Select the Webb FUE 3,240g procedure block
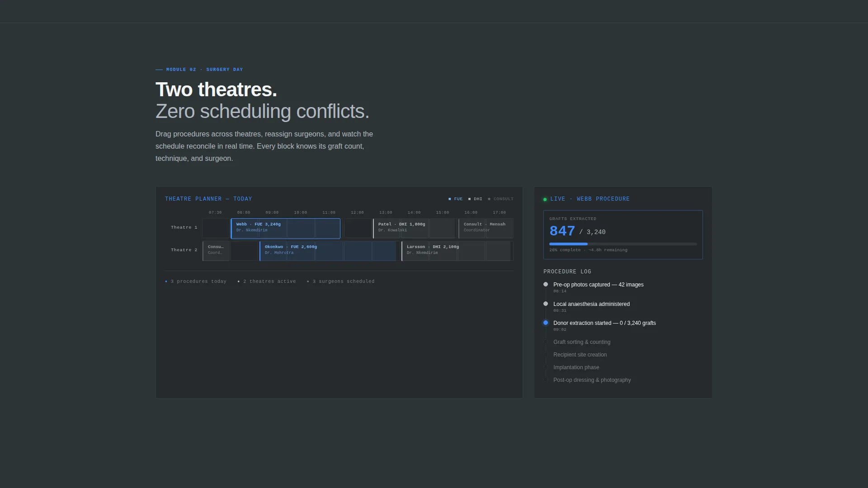Viewport: 868px width, 488px height. coord(285,229)
